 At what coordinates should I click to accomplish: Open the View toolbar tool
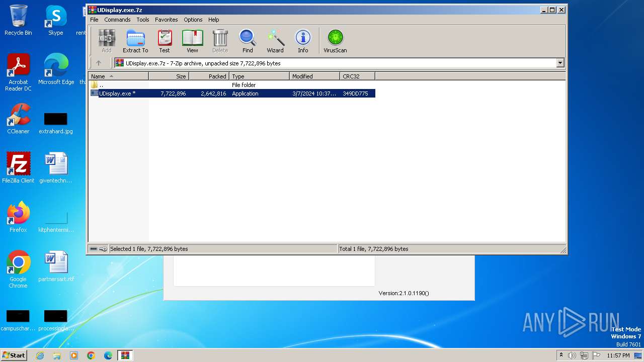coord(192,41)
